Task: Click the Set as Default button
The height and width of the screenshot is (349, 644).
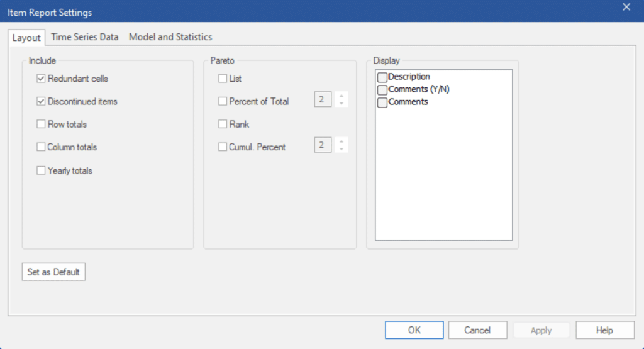Action: pos(53,272)
